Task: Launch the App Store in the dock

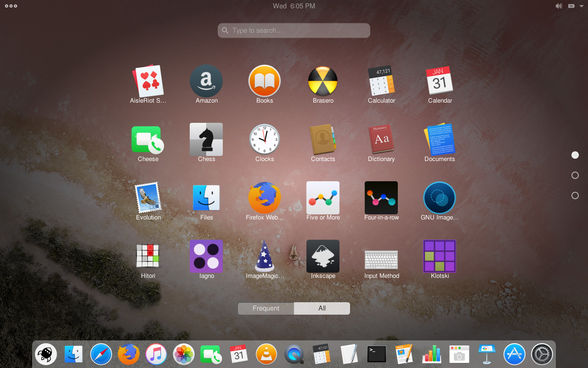Action: (x=514, y=354)
